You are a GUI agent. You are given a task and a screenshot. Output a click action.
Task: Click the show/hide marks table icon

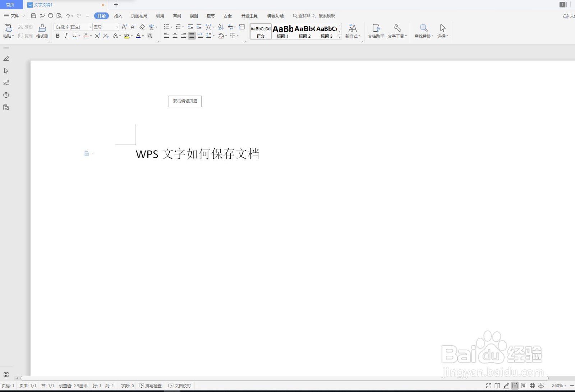(242, 27)
